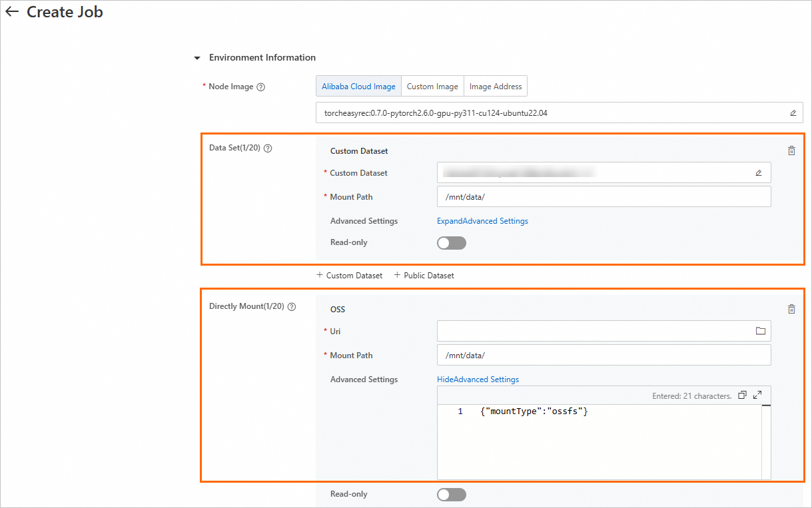Viewport: 812px width, 508px height.
Task: Copy the advanced settings JSON content
Action: 743,395
